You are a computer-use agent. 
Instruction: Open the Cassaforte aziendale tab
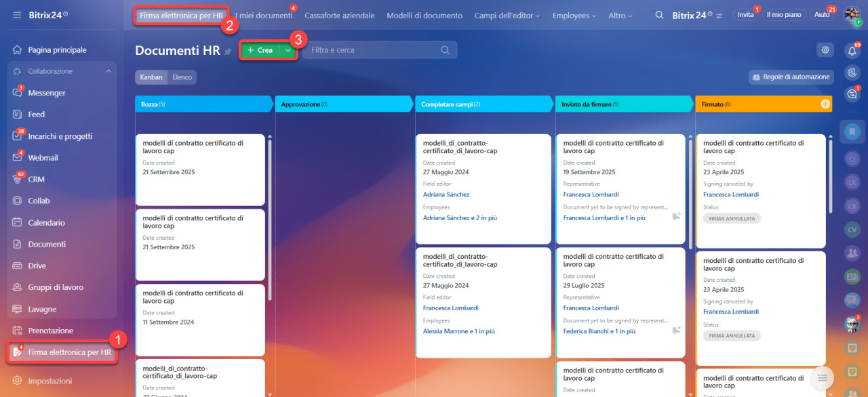(339, 16)
